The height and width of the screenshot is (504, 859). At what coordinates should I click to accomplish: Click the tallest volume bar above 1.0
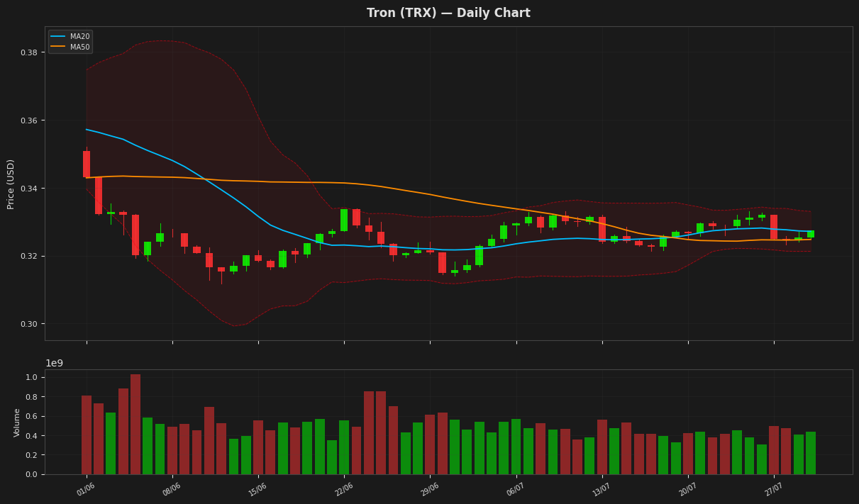tap(135, 424)
